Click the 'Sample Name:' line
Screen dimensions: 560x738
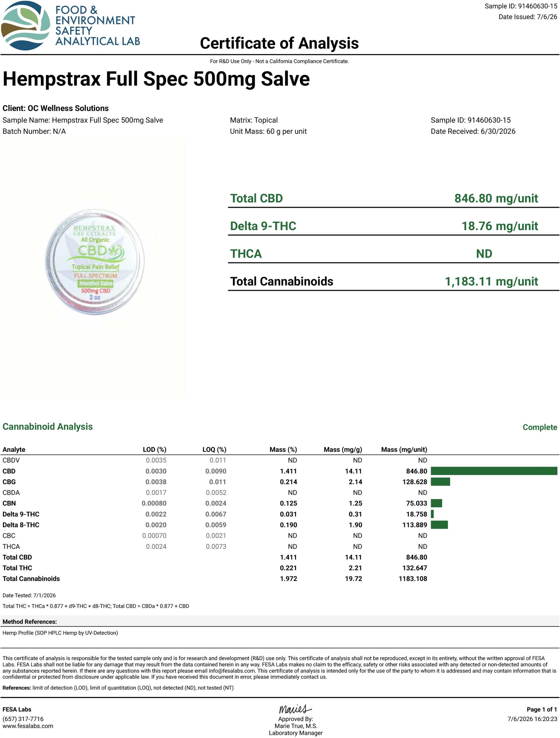click(x=83, y=120)
